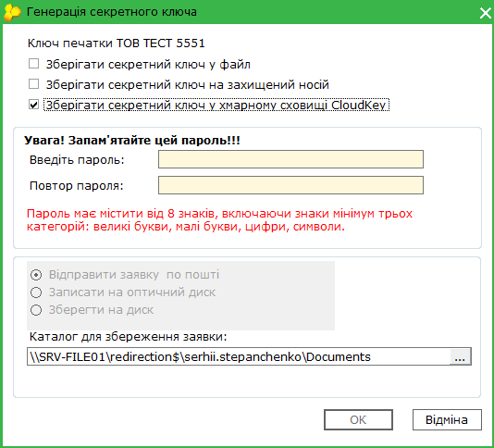Enable Зберігати секретний ключ у файл checkbox

[x=33, y=64]
